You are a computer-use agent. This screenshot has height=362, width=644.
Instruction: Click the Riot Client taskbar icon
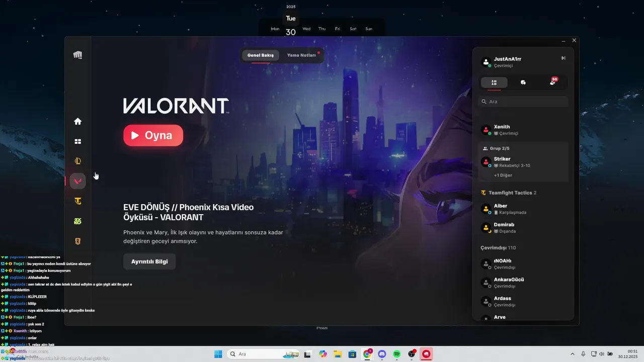click(426, 354)
